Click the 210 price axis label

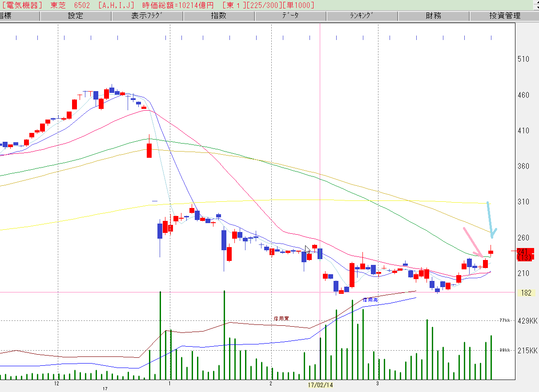coord(523,273)
